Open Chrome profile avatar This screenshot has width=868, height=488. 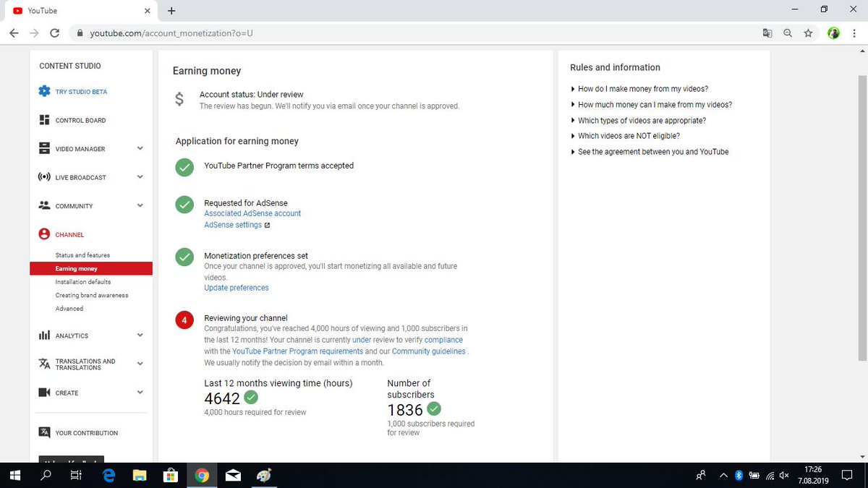pyautogui.click(x=833, y=33)
